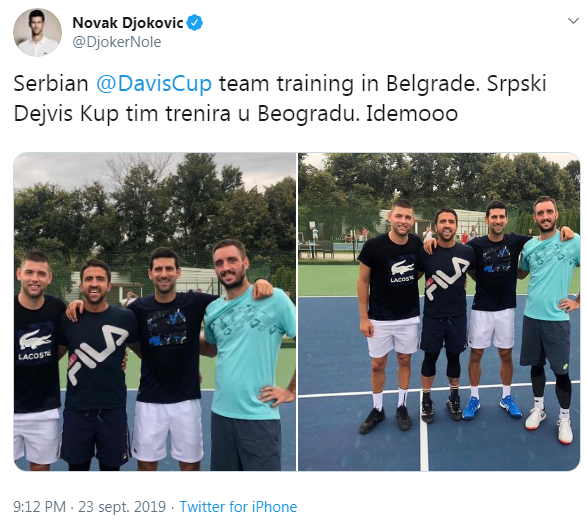Click the tweet text about Belgrade training
The image size is (587, 521).
coord(280,98)
